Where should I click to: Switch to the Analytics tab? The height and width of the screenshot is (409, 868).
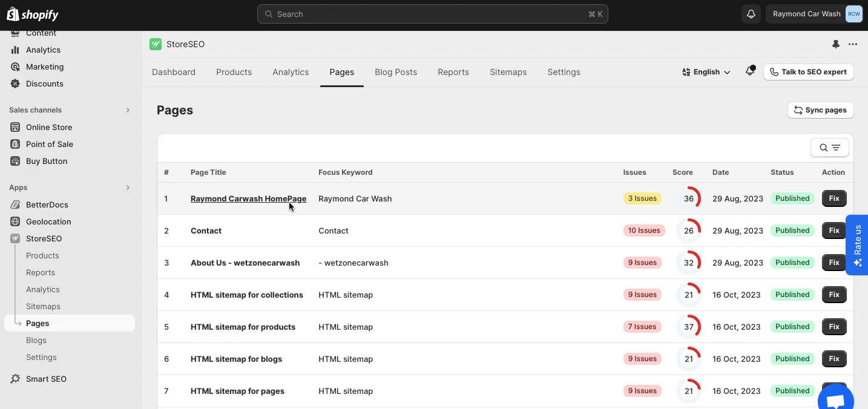tap(291, 72)
